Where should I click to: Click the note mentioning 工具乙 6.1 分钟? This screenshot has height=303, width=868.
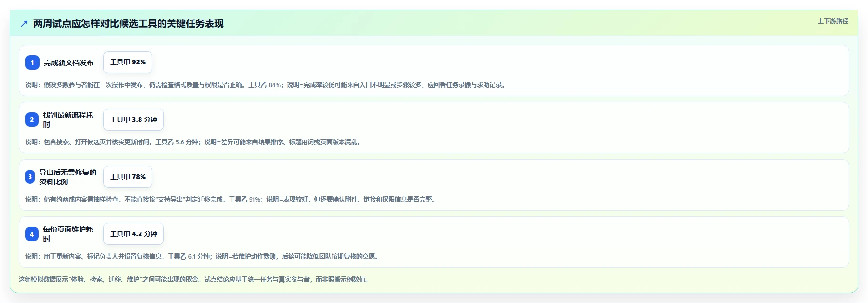point(203,256)
